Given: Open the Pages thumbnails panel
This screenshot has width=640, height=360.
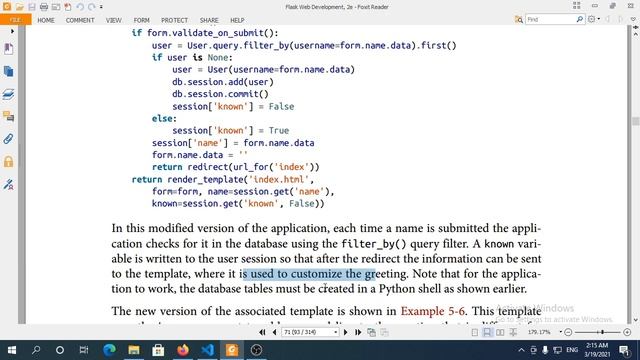Looking at the screenshot, I should tap(8, 71).
